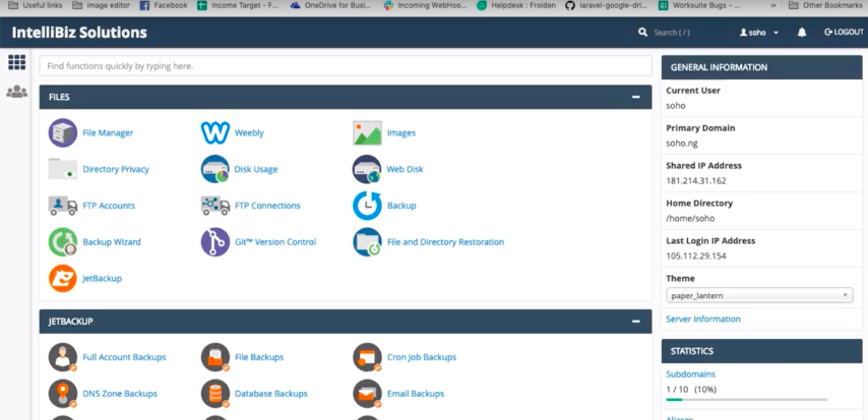Open the Facebook bookmark in bookmarks bar
The image size is (868, 420).
click(163, 5)
